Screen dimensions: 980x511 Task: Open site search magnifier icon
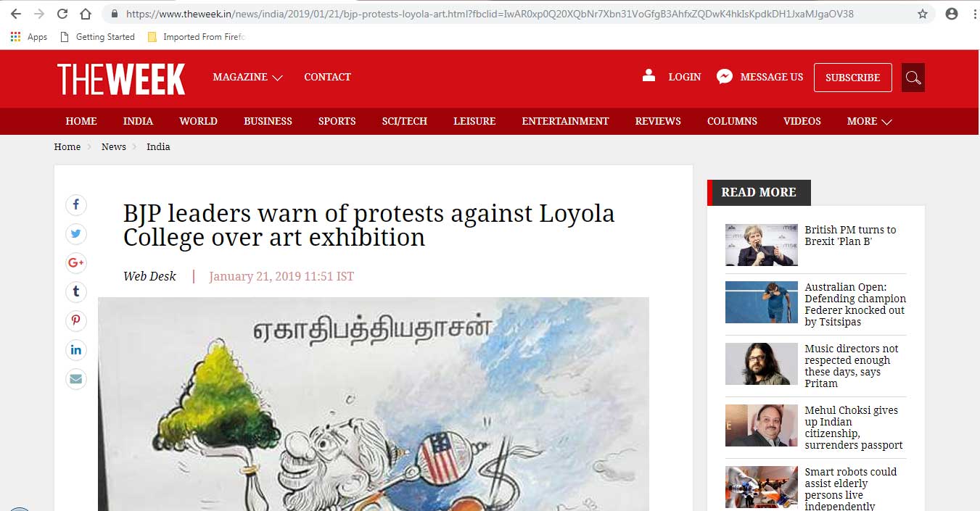pyautogui.click(x=913, y=78)
